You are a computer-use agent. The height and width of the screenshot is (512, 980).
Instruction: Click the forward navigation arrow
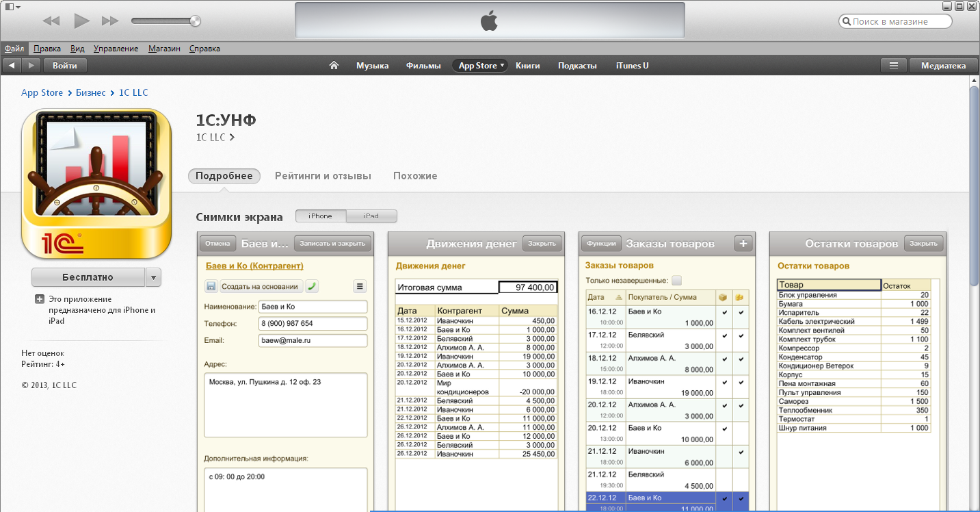pyautogui.click(x=31, y=66)
